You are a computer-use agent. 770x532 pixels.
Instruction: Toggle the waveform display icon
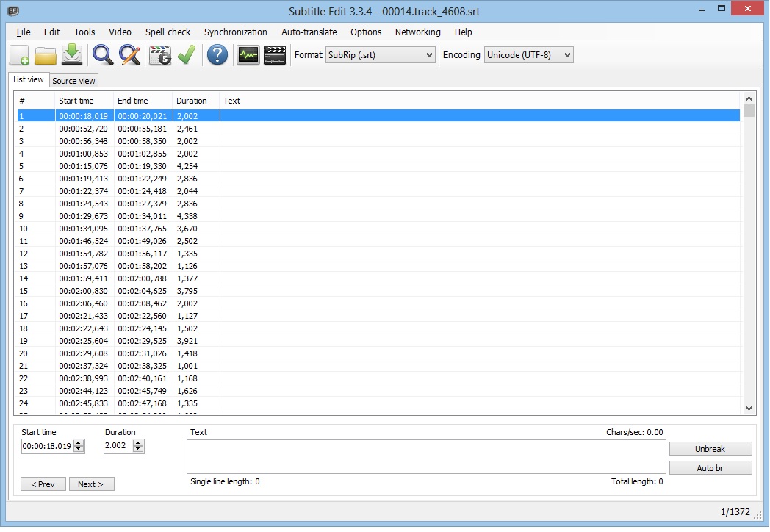pos(248,56)
